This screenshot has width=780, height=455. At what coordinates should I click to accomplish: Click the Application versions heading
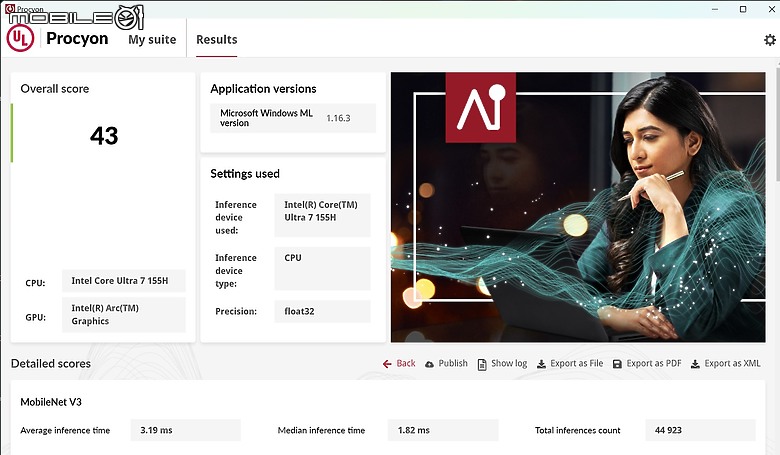tap(263, 89)
